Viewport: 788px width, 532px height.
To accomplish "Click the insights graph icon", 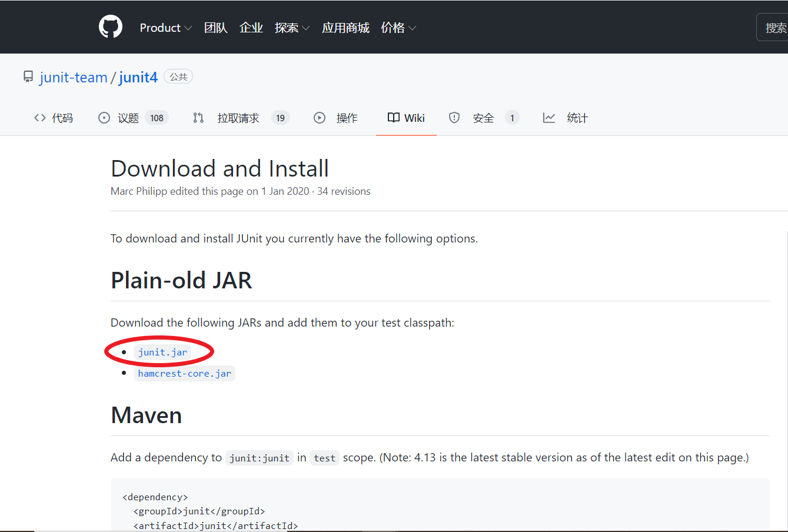I will point(549,118).
